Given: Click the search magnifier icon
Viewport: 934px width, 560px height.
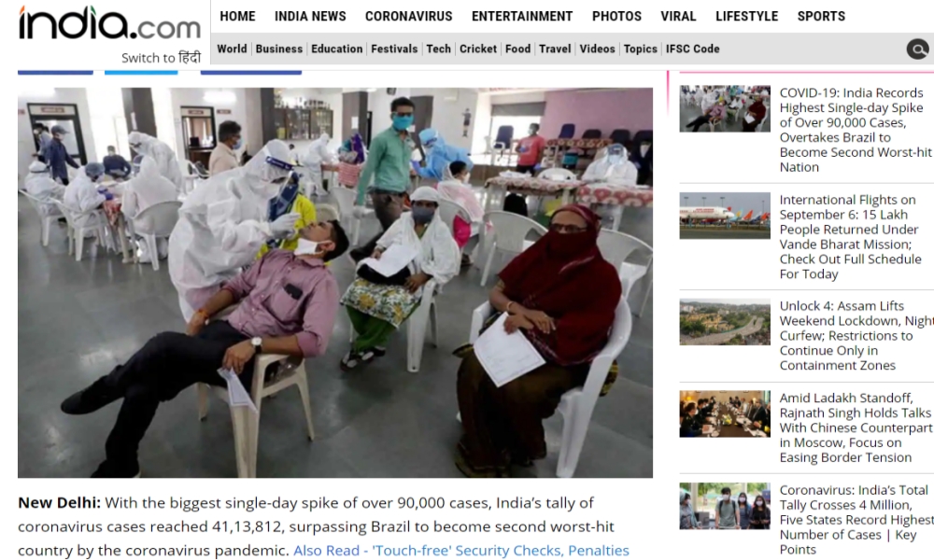Looking at the screenshot, I should (917, 49).
